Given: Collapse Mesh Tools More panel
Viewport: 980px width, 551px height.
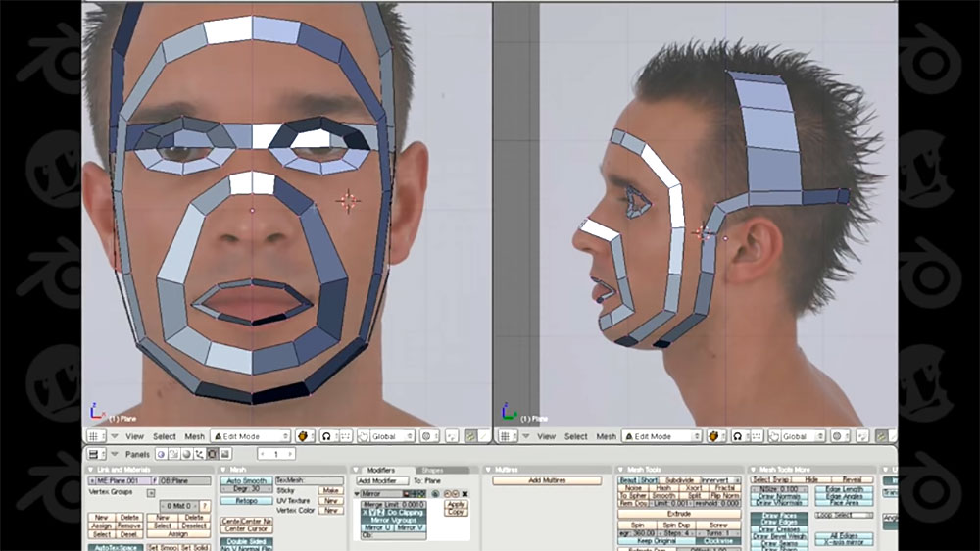Looking at the screenshot, I should 753,469.
